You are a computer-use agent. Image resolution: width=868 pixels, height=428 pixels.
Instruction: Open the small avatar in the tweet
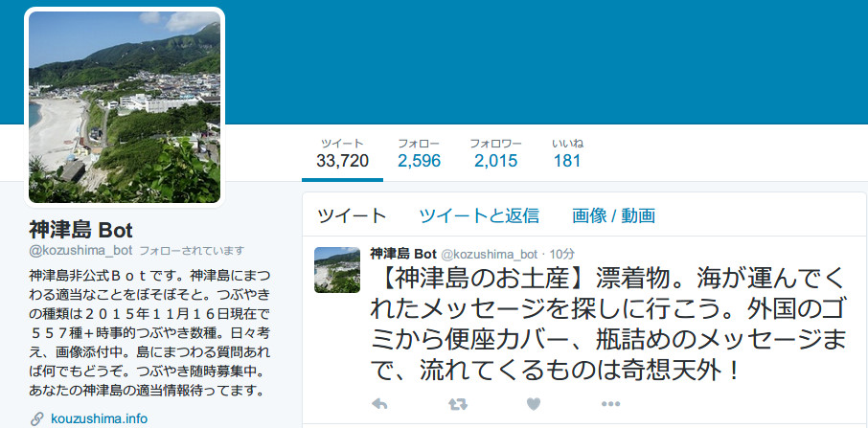pos(337,270)
